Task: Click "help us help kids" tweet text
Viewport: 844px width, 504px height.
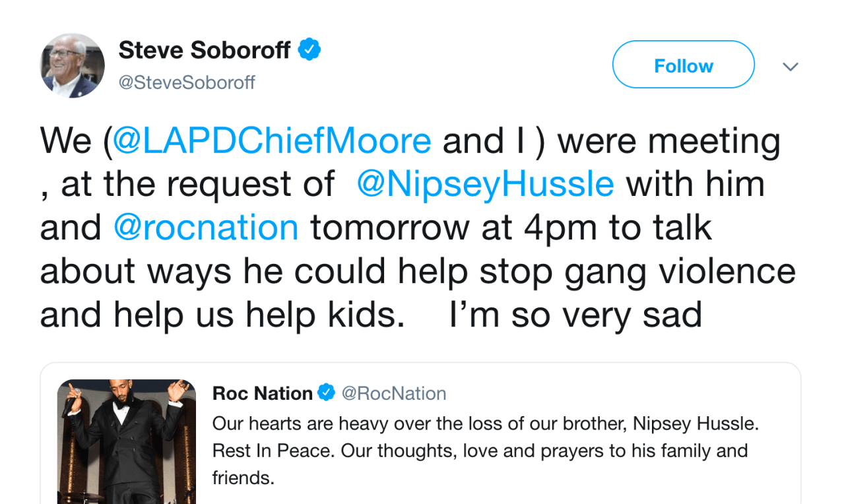Action: click(259, 315)
